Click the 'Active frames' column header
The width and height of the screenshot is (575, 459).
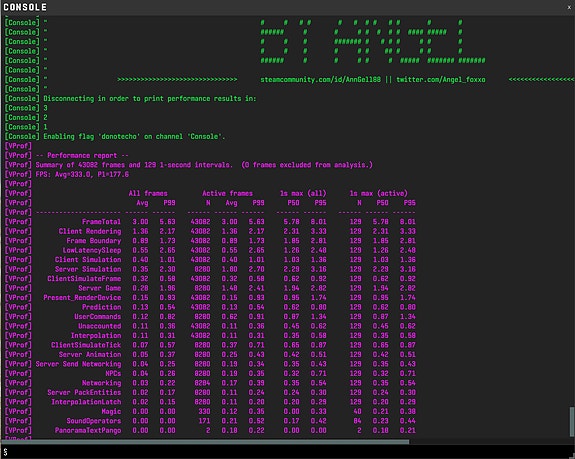click(x=227, y=193)
